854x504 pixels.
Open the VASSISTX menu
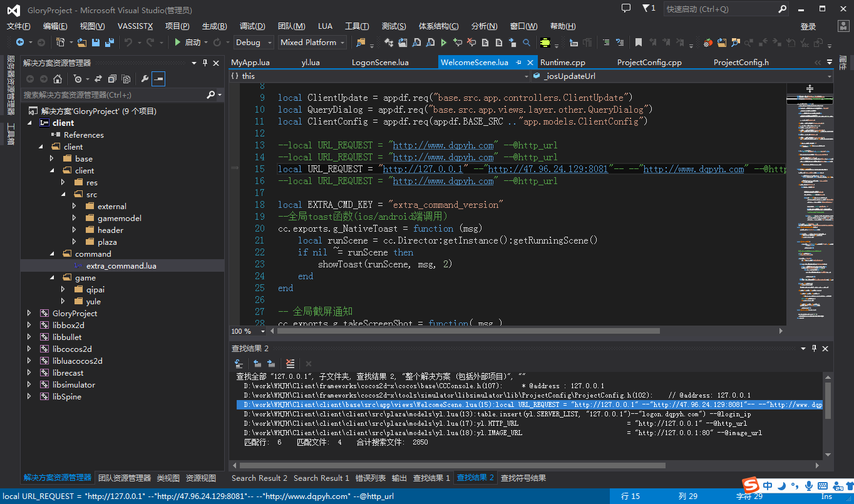135,26
